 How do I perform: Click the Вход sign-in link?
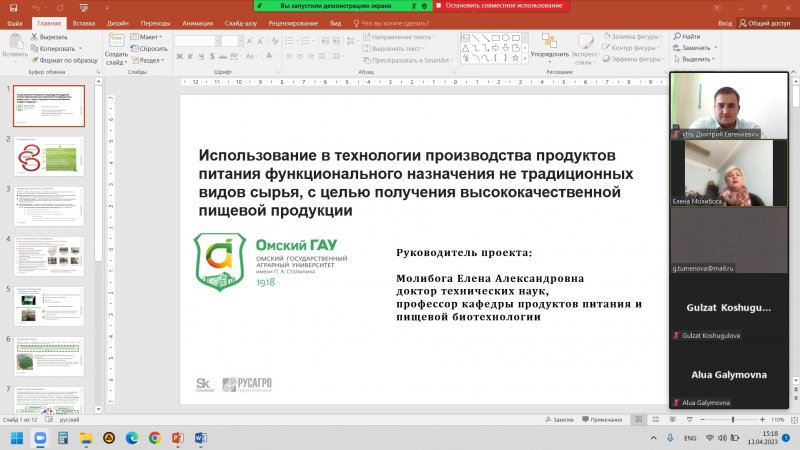click(x=724, y=23)
